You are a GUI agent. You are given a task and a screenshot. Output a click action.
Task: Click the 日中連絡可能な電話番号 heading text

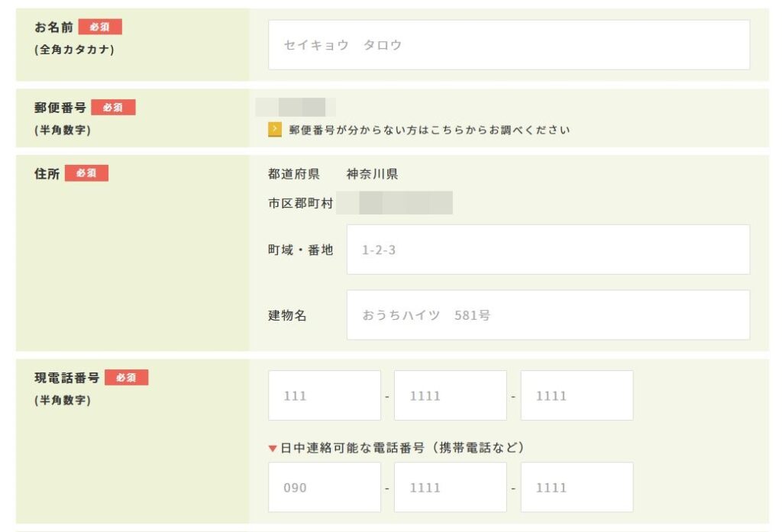tap(402, 448)
